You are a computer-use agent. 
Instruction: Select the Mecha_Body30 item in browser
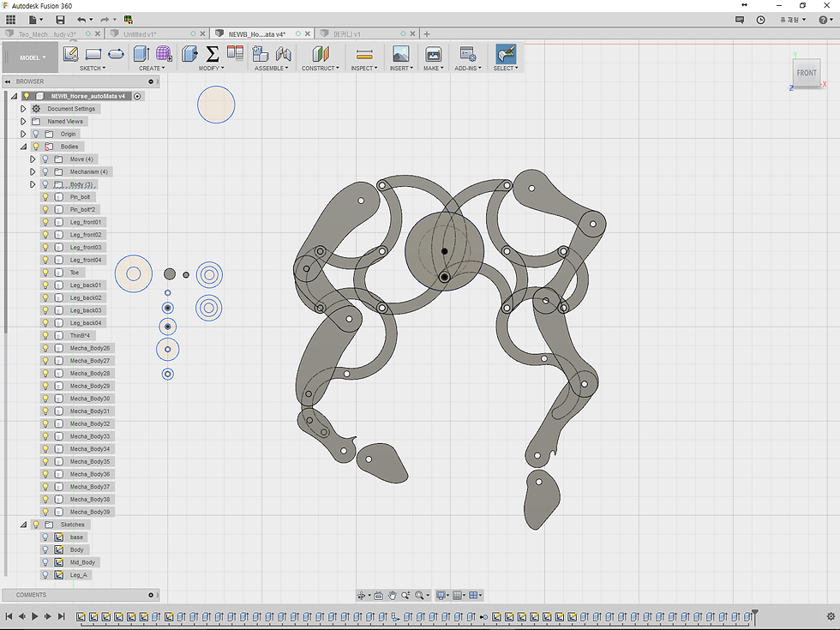89,399
